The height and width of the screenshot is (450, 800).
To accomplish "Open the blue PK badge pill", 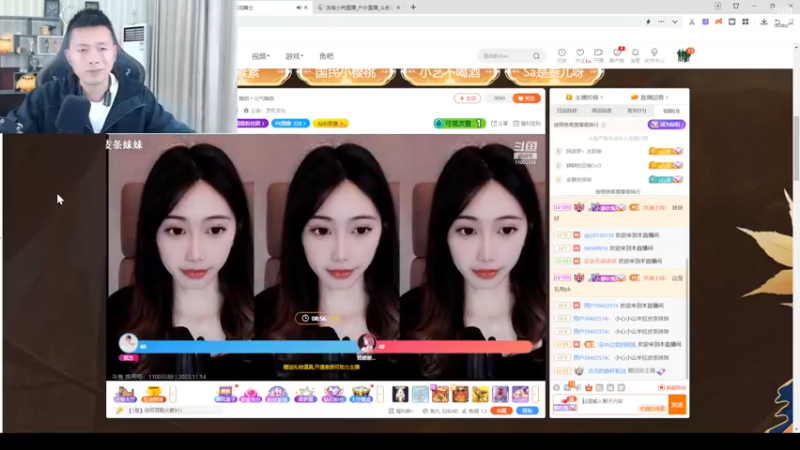I will pos(290,123).
